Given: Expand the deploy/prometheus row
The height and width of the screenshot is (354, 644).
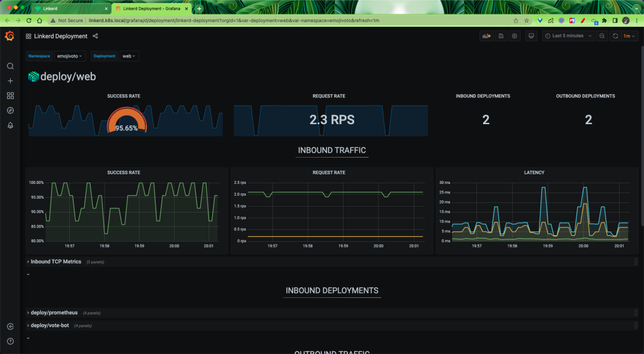Looking at the screenshot, I should [x=54, y=313].
